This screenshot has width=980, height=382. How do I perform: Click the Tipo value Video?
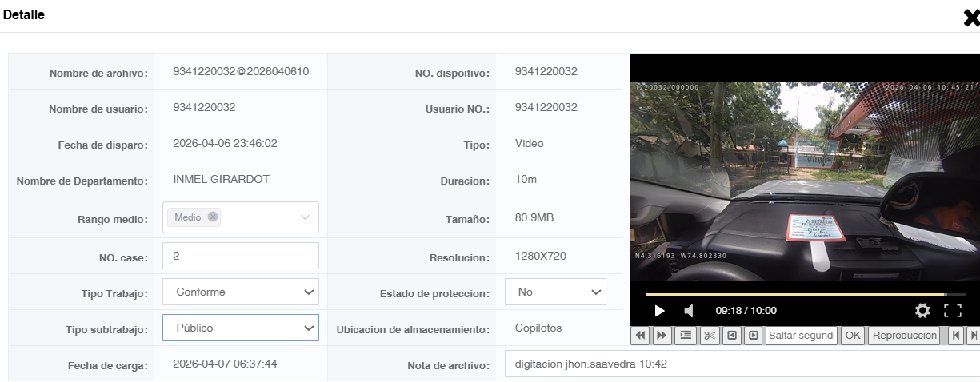tap(530, 143)
